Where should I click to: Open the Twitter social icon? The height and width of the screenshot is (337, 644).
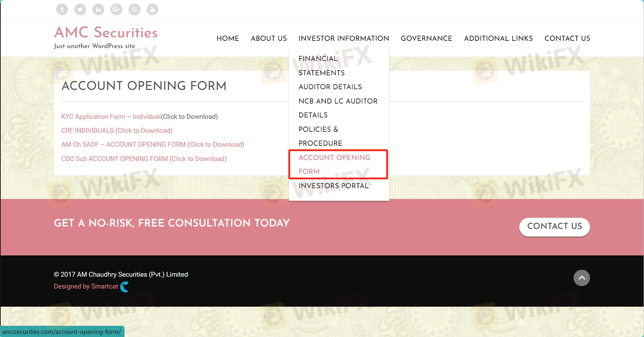[x=80, y=9]
